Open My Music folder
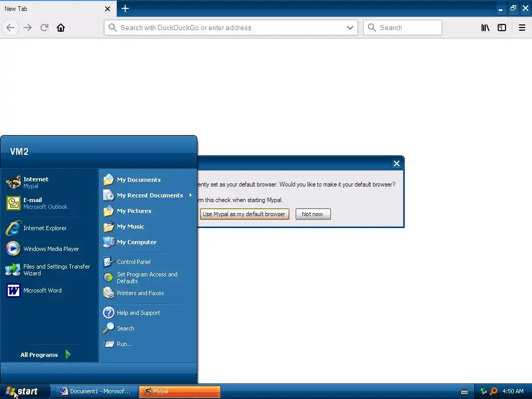This screenshot has height=399, width=532. click(x=148, y=227)
